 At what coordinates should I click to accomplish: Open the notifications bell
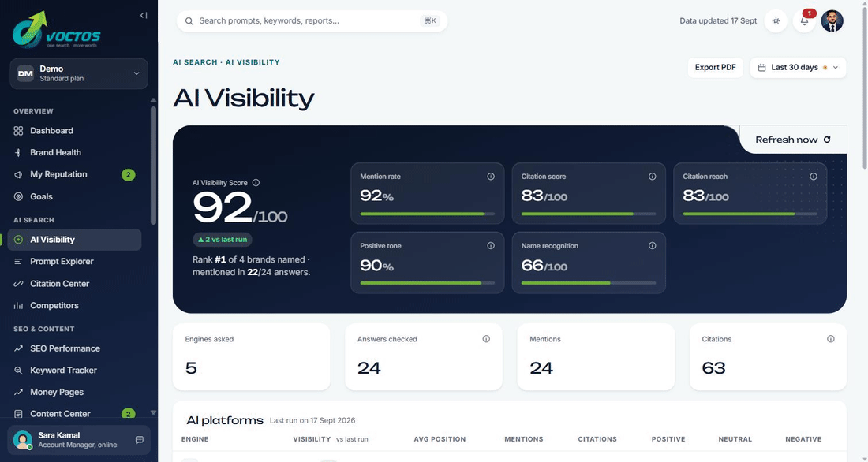(804, 21)
